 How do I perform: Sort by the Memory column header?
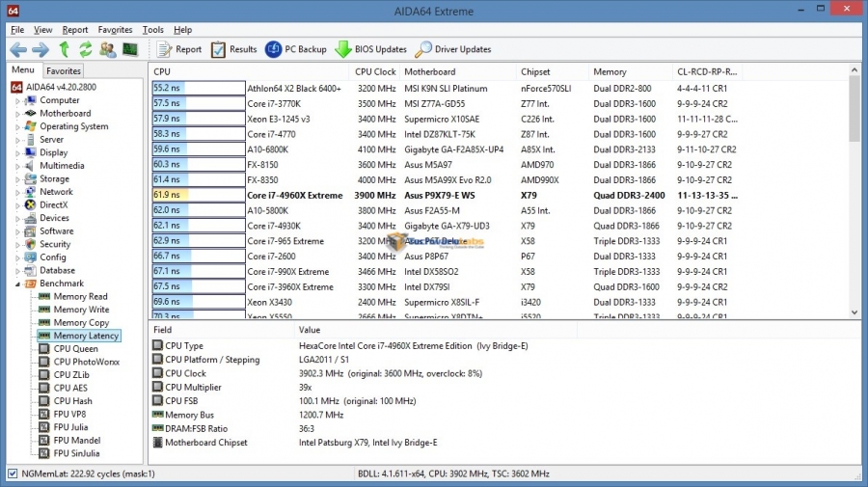pos(630,72)
